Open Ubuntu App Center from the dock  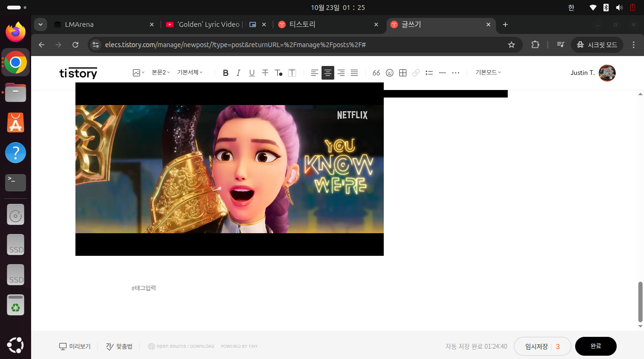point(16,122)
